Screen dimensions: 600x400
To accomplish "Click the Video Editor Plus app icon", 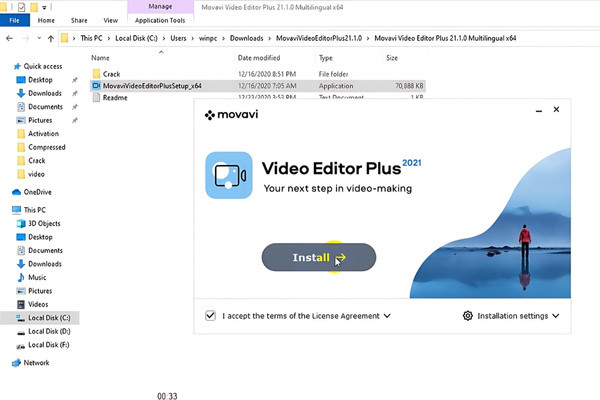I will point(229,175).
